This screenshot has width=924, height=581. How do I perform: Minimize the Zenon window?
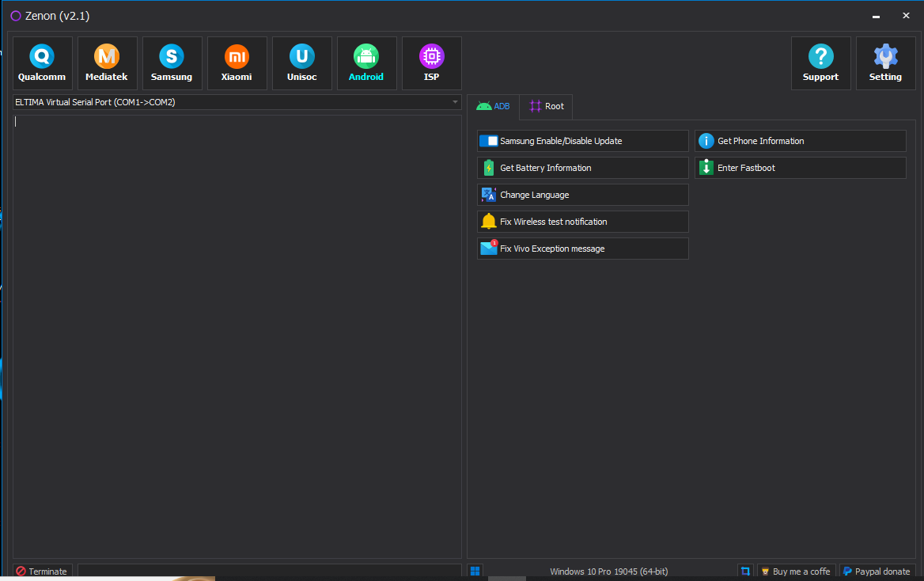pyautogui.click(x=876, y=17)
